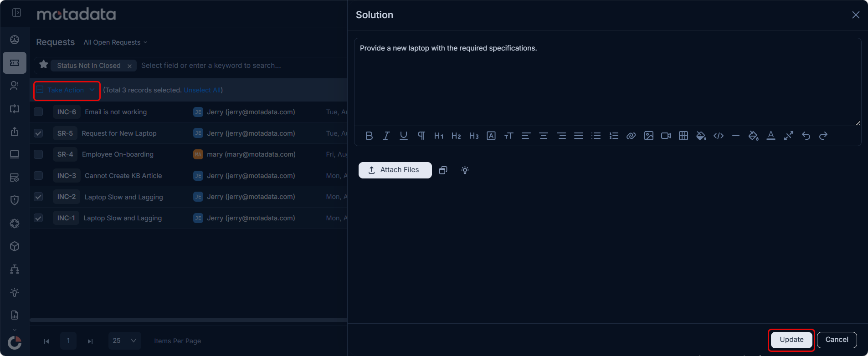Uncheck the INC-1 Laptop Slow and Lagging checkbox

(38, 218)
